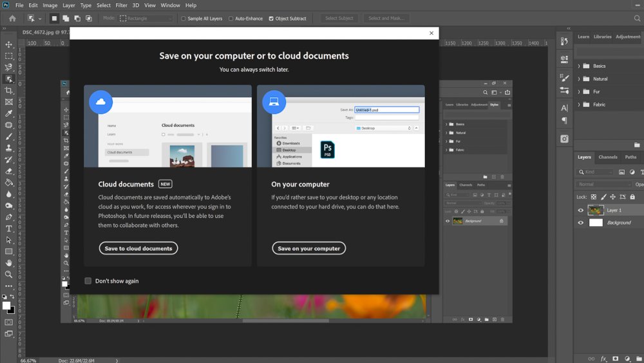Viewport: 644px width, 363px height.
Task: Open the Filter menu
Action: pos(121,5)
